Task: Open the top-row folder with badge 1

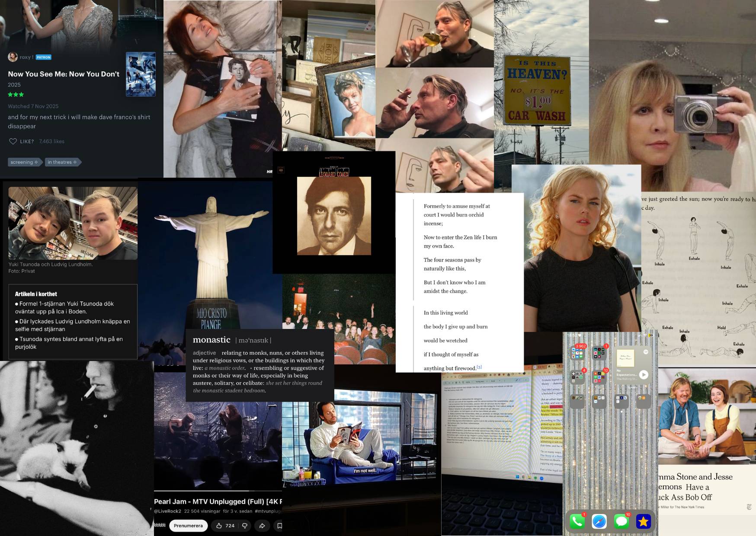Action: pos(599,353)
